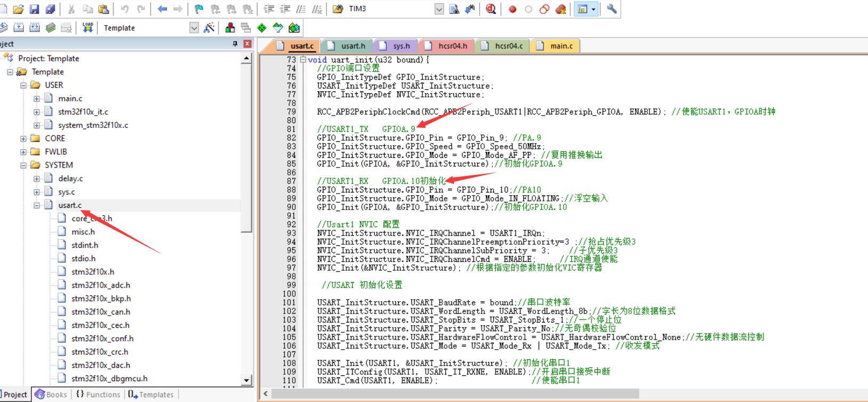The image size is (868, 402).
Task: Download code to flash with LOAD
Action: pos(88,28)
